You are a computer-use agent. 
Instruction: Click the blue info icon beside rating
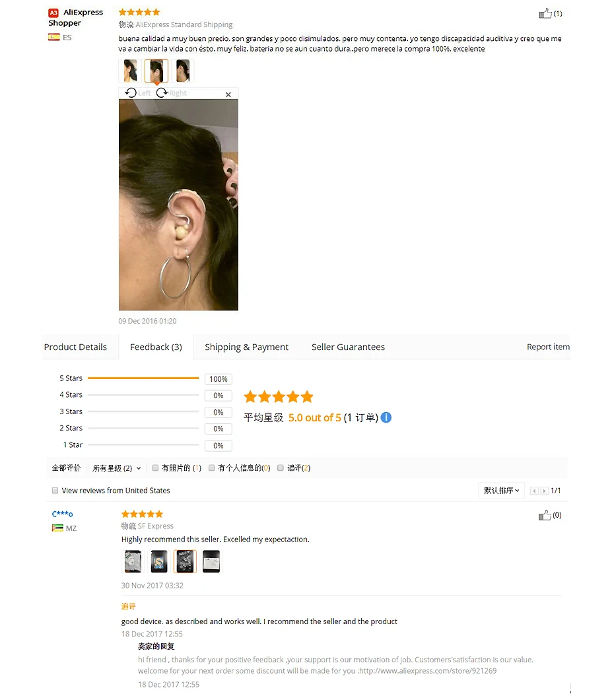coord(386,417)
